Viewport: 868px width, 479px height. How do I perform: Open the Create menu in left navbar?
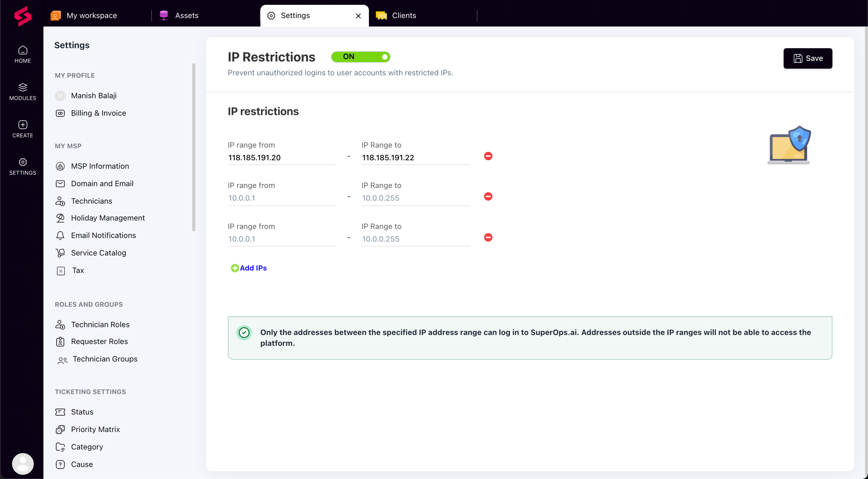[x=23, y=129]
